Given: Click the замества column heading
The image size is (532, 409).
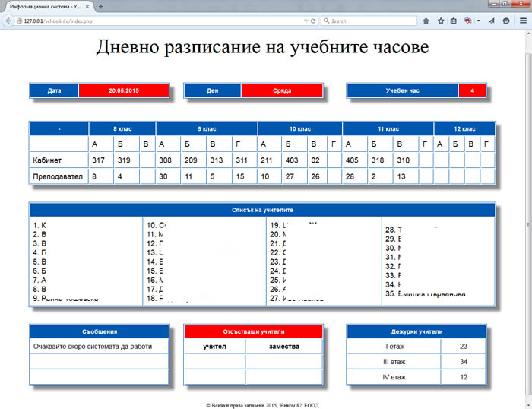Looking at the screenshot, I should tap(284, 347).
